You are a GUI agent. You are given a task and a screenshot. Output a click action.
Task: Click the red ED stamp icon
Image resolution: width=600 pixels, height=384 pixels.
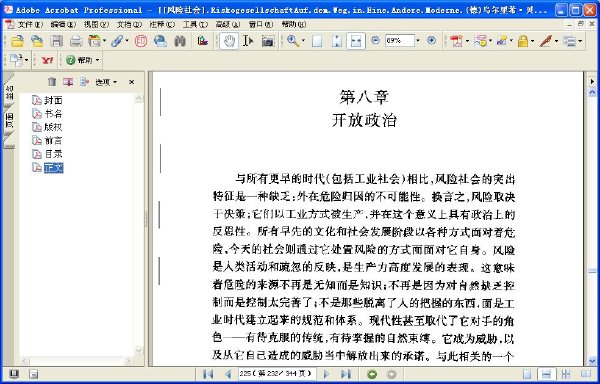[x=141, y=41]
